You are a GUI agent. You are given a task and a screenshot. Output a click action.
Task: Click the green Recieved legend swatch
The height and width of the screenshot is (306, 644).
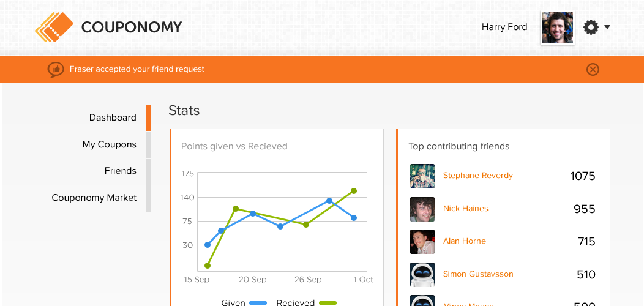coord(328,302)
